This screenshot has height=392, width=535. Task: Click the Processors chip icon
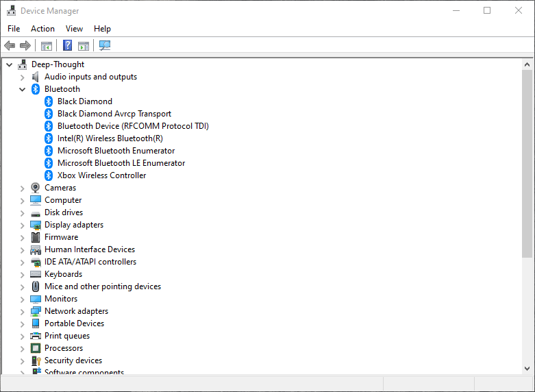coord(36,348)
